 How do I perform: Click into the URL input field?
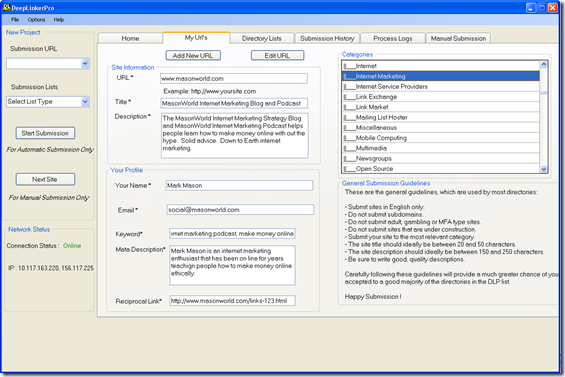tap(233, 79)
